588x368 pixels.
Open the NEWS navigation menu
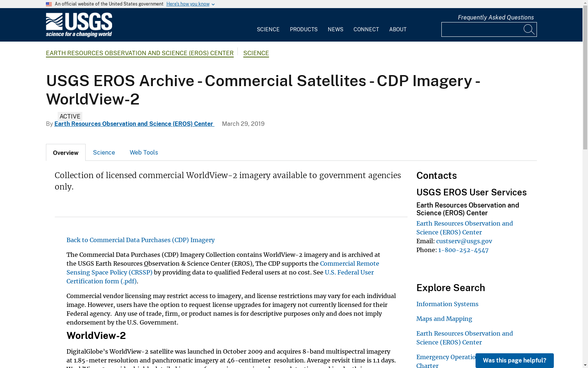[336, 29]
